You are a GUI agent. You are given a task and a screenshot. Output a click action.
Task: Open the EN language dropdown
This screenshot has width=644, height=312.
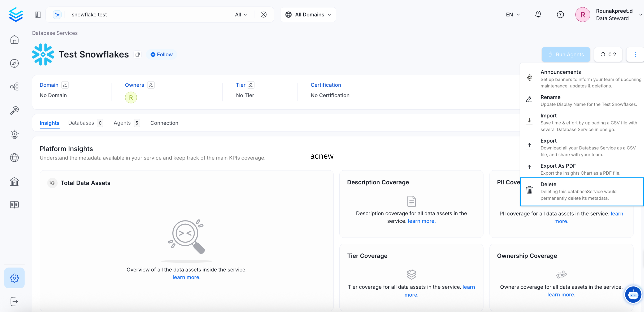(x=513, y=14)
